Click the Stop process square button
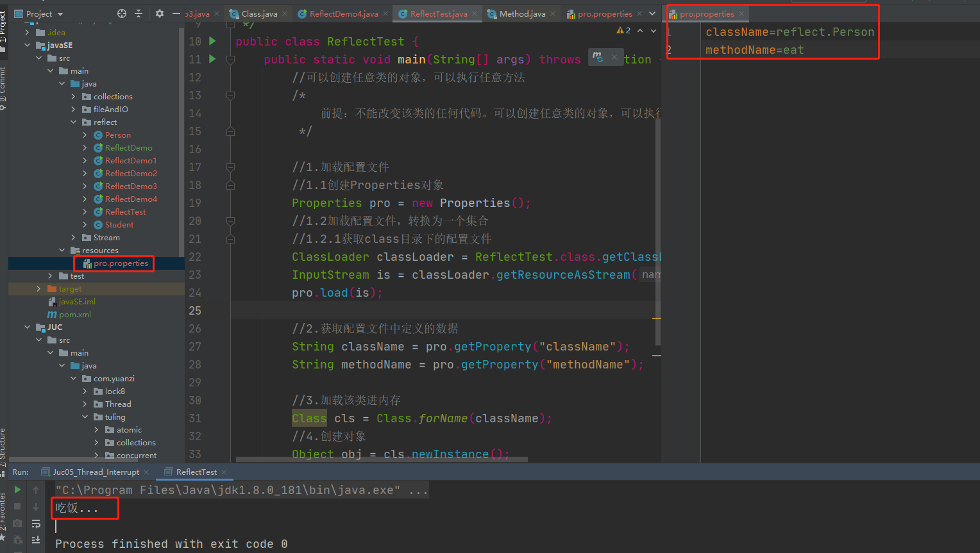This screenshot has height=553, width=980. 17,506
